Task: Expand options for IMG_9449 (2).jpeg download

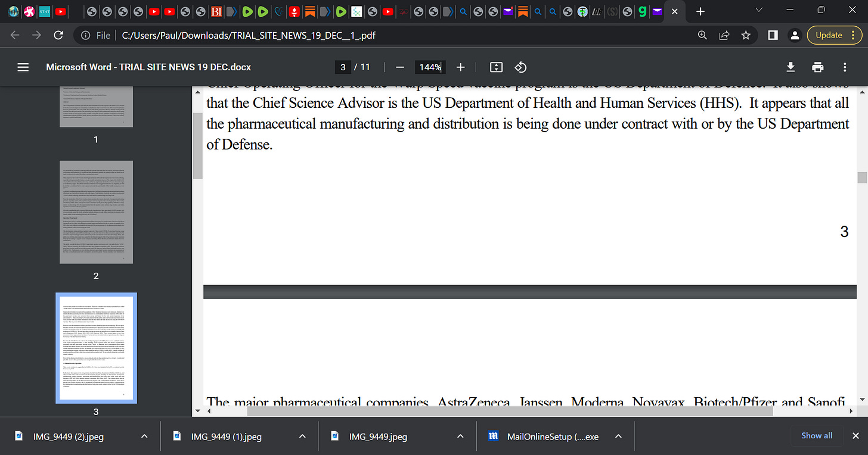Action: click(144, 436)
